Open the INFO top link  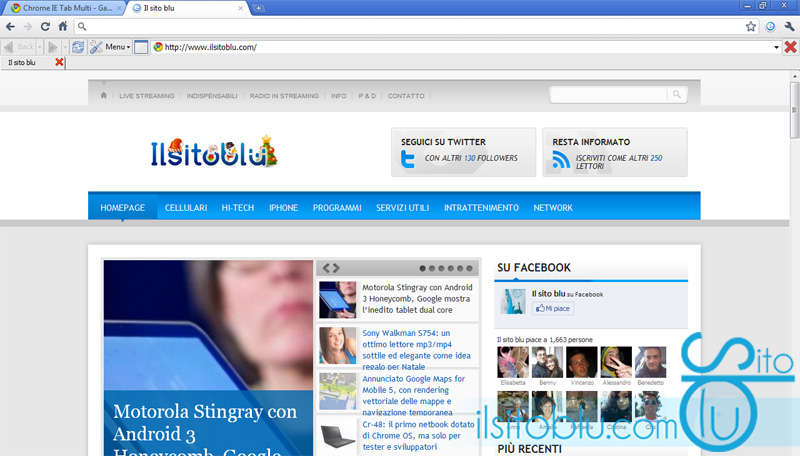(338, 96)
